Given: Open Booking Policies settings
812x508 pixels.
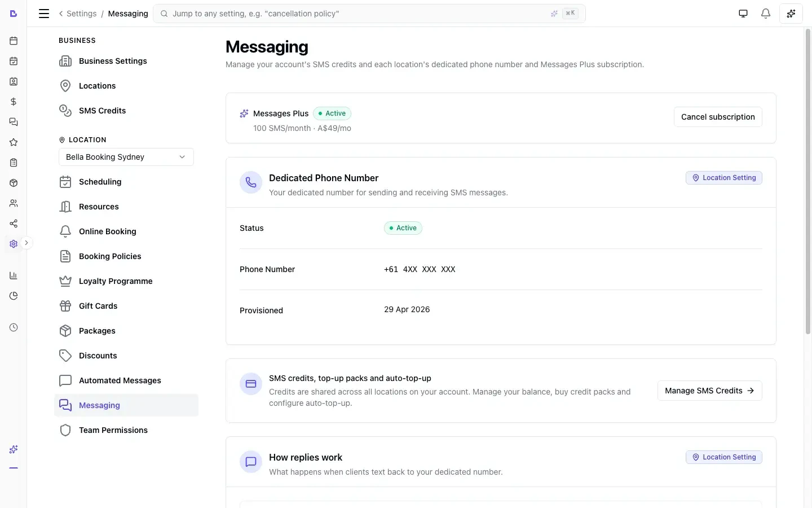Looking at the screenshot, I should coord(126,256).
